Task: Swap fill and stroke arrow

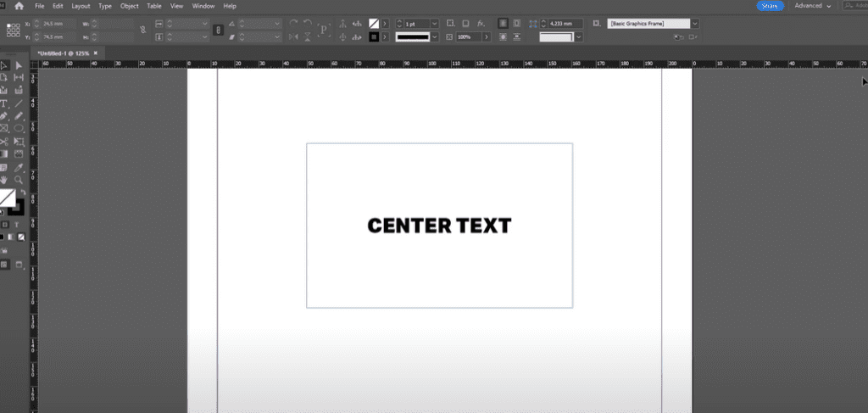Action: [x=23, y=193]
